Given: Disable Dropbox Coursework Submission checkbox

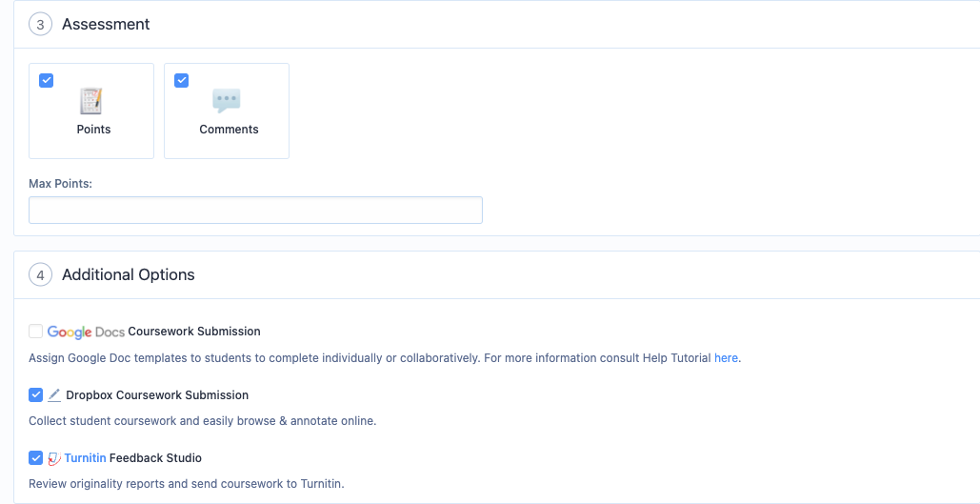Looking at the screenshot, I should (35, 395).
